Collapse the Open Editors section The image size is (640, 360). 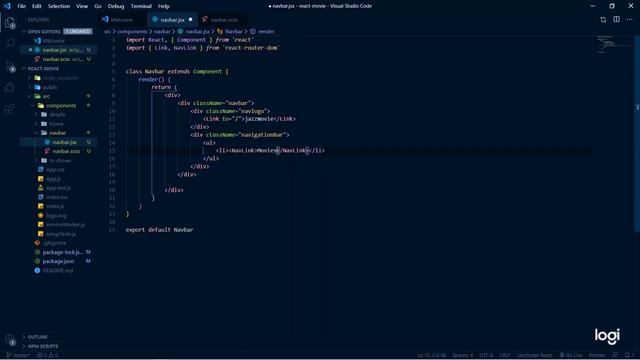[x=44, y=31]
